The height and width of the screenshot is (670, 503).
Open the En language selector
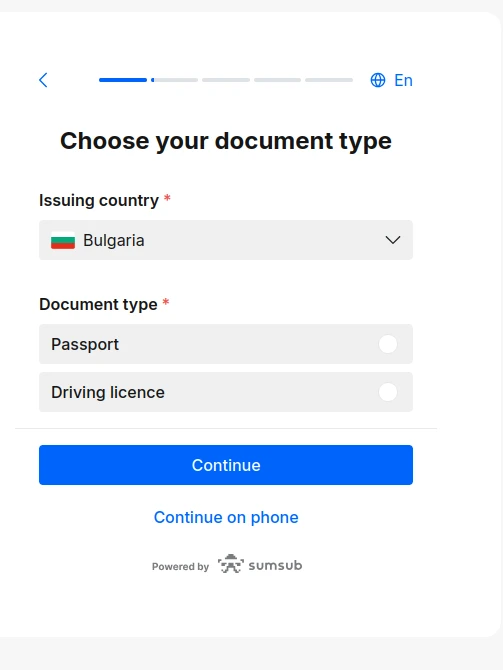click(391, 80)
